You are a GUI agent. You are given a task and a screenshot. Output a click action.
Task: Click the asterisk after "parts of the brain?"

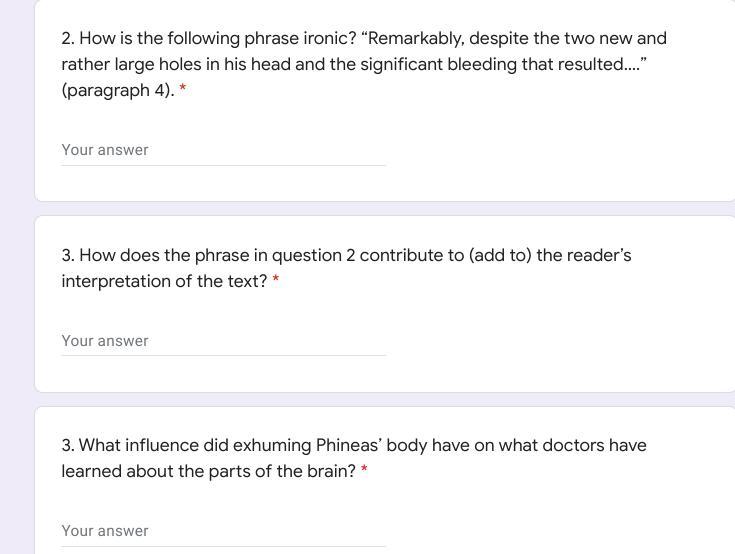(364, 471)
